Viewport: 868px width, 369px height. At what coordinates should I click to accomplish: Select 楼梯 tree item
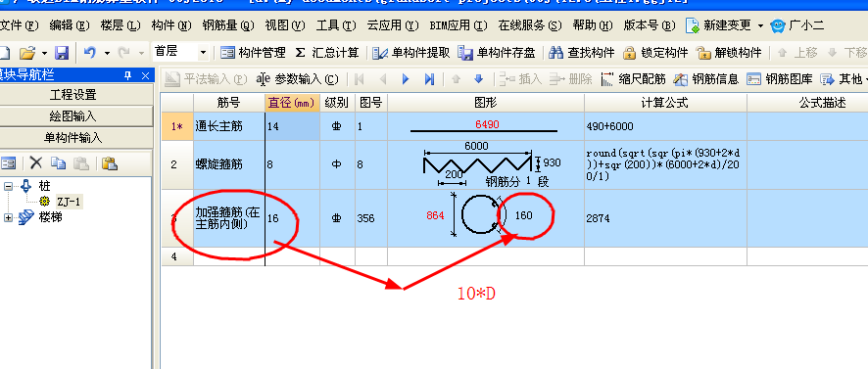50,217
